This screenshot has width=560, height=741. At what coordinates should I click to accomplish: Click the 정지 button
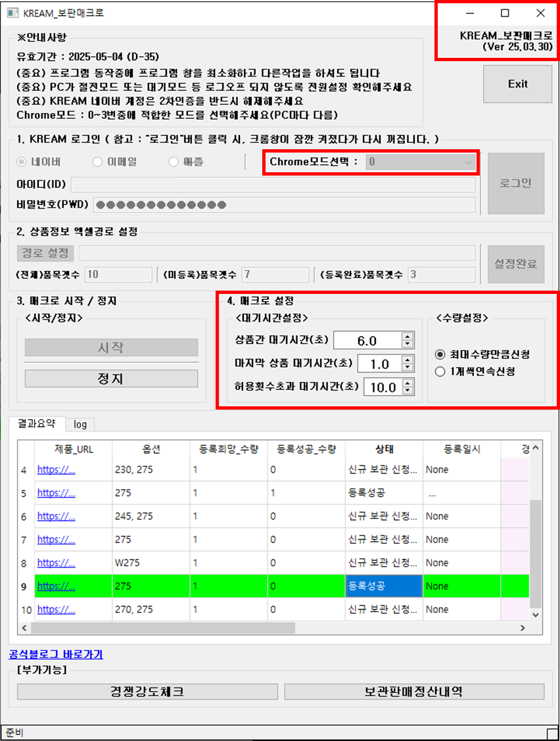pyautogui.click(x=111, y=379)
